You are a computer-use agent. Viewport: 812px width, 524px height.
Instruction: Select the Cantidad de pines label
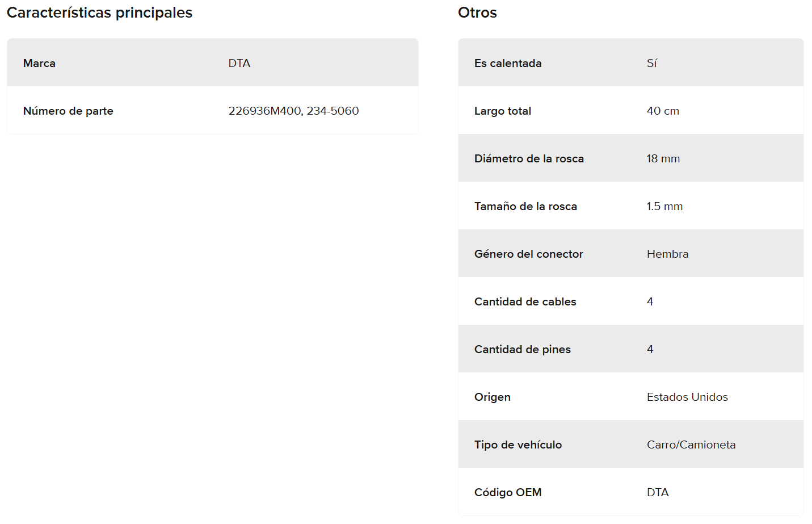(522, 349)
